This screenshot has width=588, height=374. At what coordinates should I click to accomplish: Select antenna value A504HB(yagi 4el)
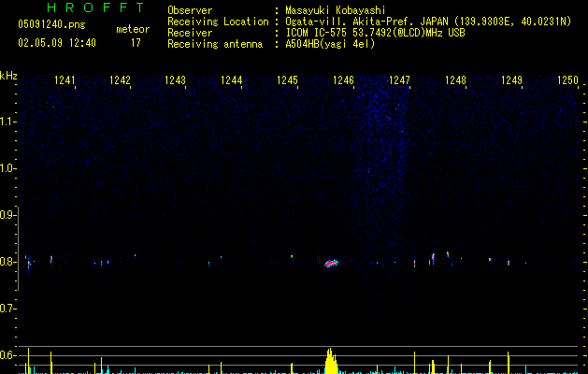click(x=330, y=44)
